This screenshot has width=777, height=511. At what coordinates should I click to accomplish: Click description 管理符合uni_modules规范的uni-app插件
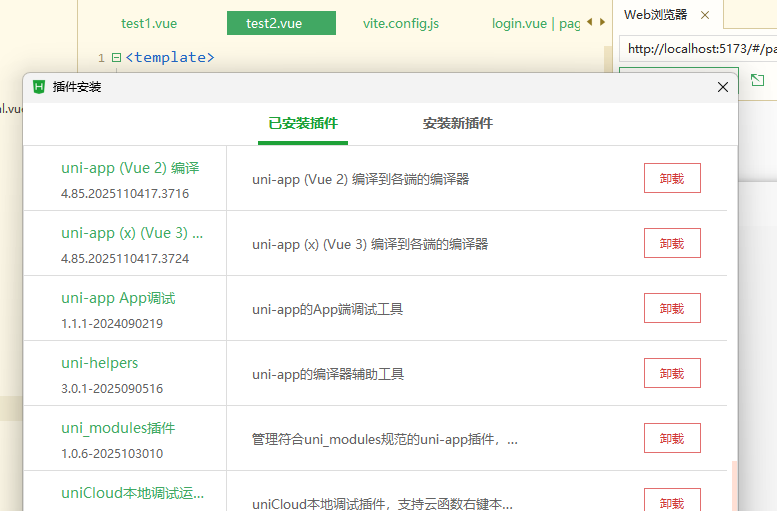coord(385,439)
